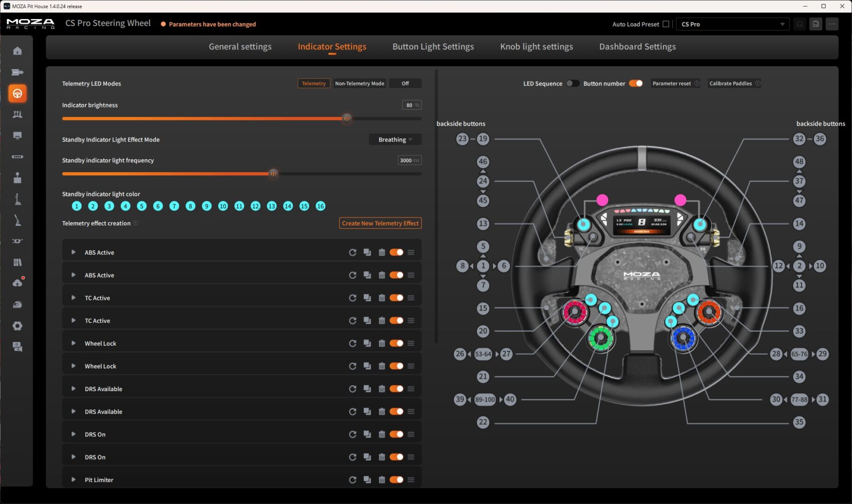Duplicate the first DRS On effect

pos(367,434)
